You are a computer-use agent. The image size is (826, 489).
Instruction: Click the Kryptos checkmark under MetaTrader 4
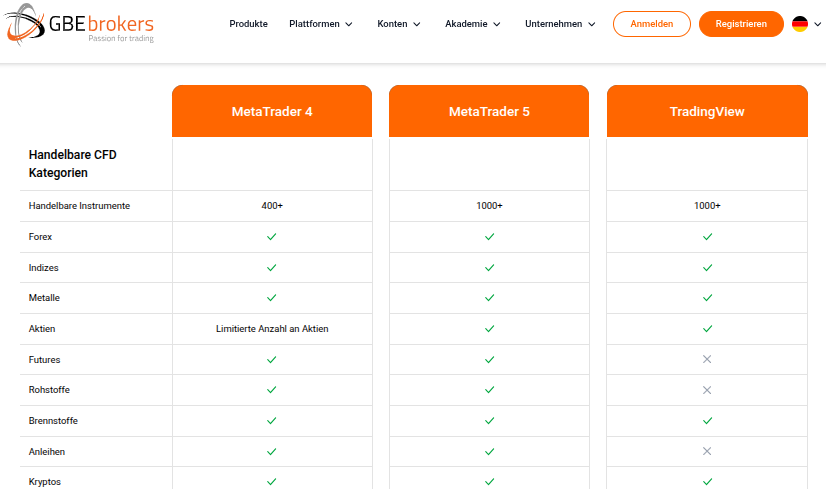tap(271, 482)
